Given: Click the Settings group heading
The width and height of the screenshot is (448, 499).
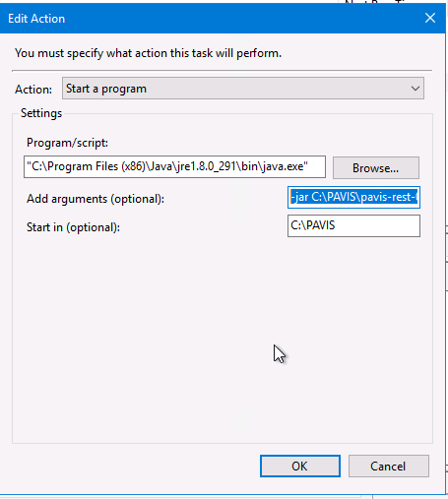Looking at the screenshot, I should [x=41, y=113].
